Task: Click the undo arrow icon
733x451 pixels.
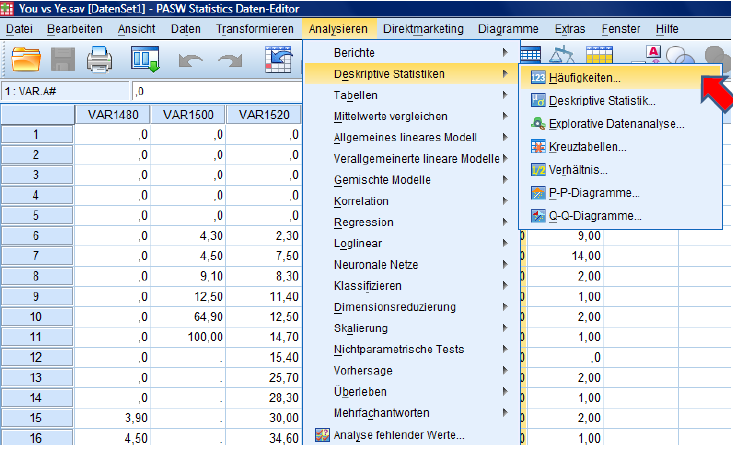Action: pyautogui.click(x=190, y=61)
